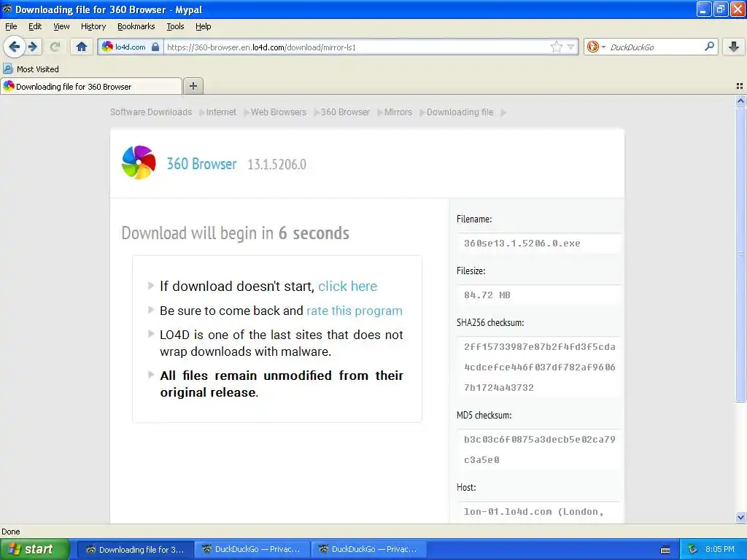Click the 'rate this program' link

click(x=355, y=311)
